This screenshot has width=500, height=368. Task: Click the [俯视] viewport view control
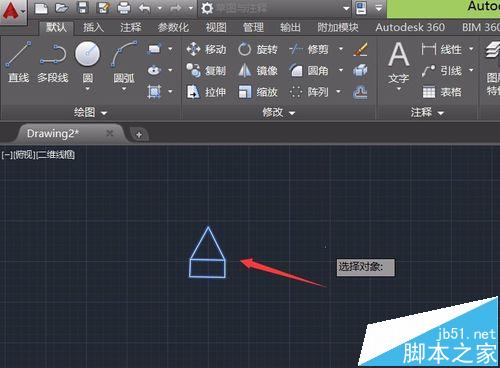(25, 155)
